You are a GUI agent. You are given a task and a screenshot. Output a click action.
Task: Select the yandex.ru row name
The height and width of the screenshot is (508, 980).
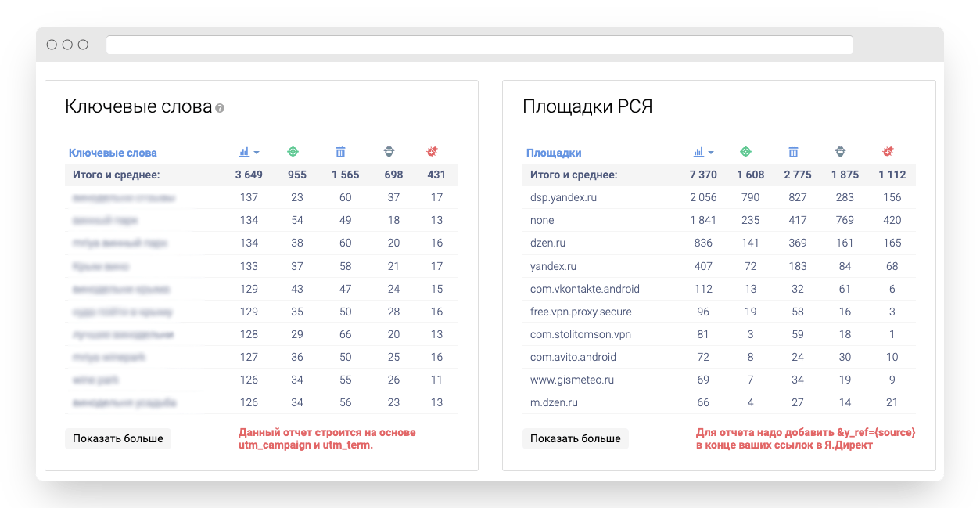553,266
